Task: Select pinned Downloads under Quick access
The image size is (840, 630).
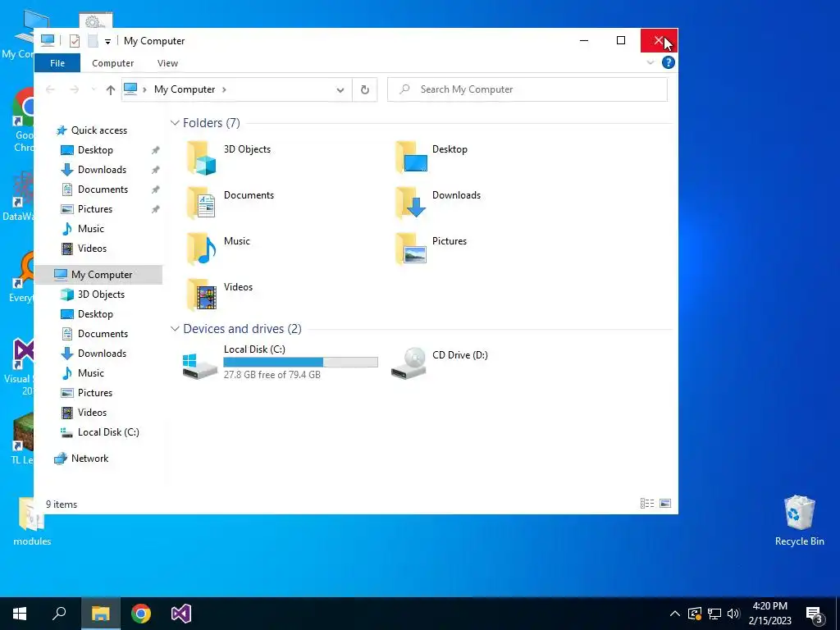Action: point(102,170)
